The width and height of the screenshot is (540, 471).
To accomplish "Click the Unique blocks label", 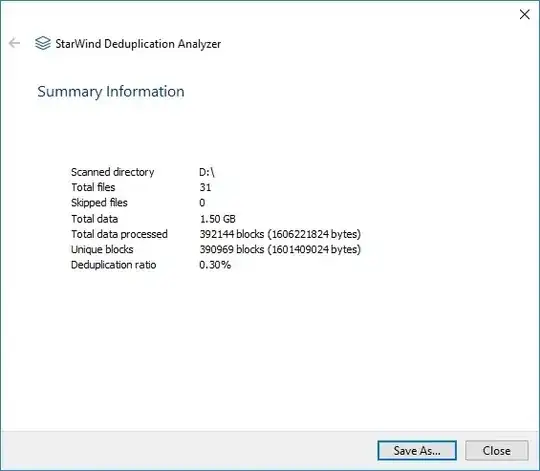I will (102, 249).
